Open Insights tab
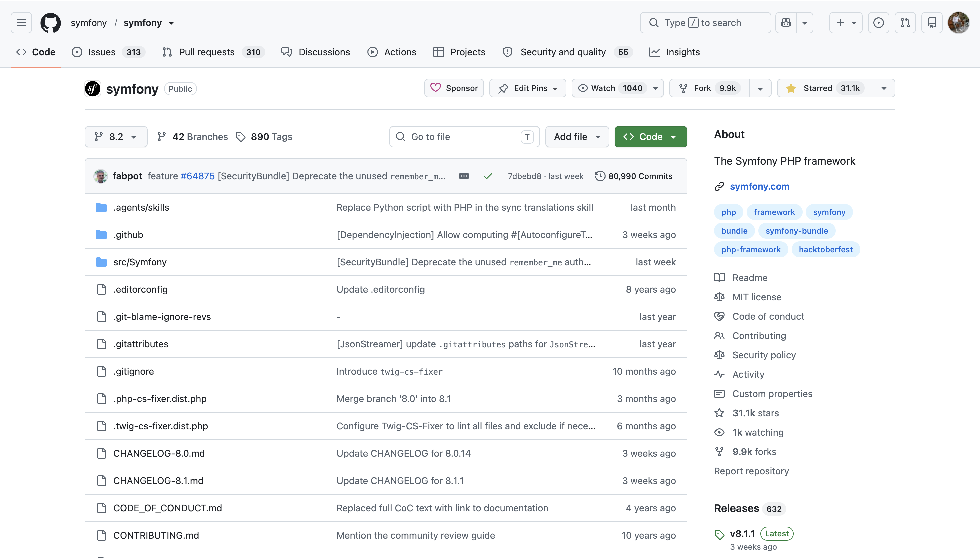 coord(674,52)
